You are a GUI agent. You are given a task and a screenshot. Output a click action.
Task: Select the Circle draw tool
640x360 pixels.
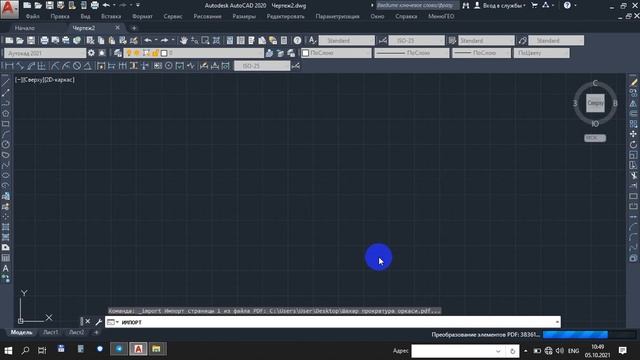click(5, 144)
